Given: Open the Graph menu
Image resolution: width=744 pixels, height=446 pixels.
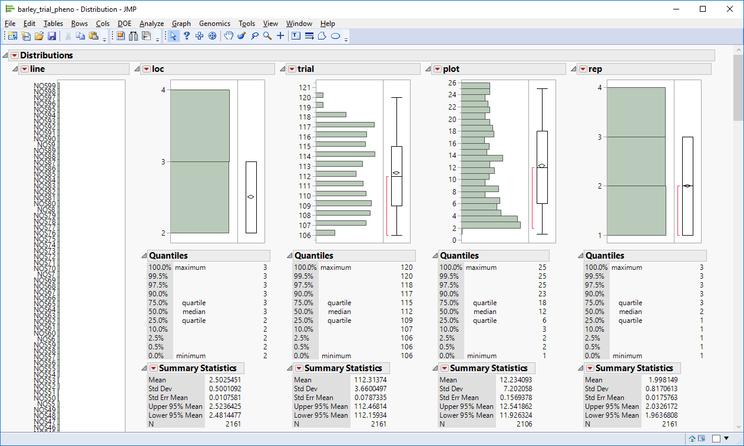Looking at the screenshot, I should pyautogui.click(x=181, y=23).
